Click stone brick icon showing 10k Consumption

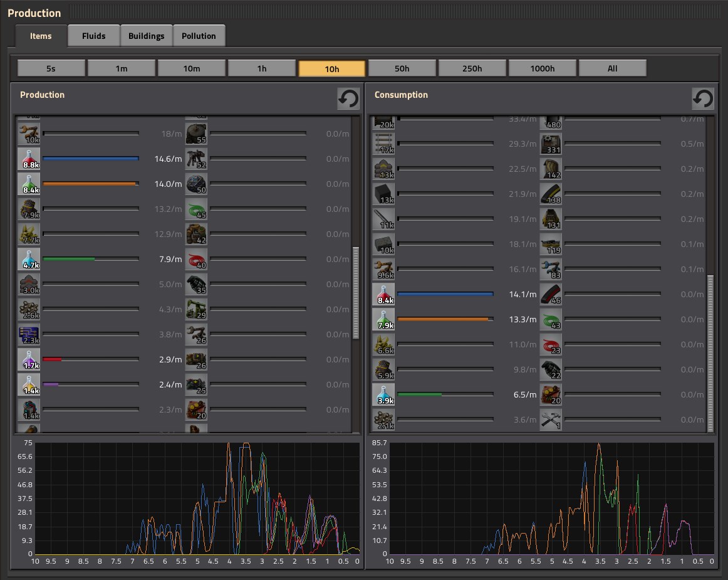pos(383,245)
